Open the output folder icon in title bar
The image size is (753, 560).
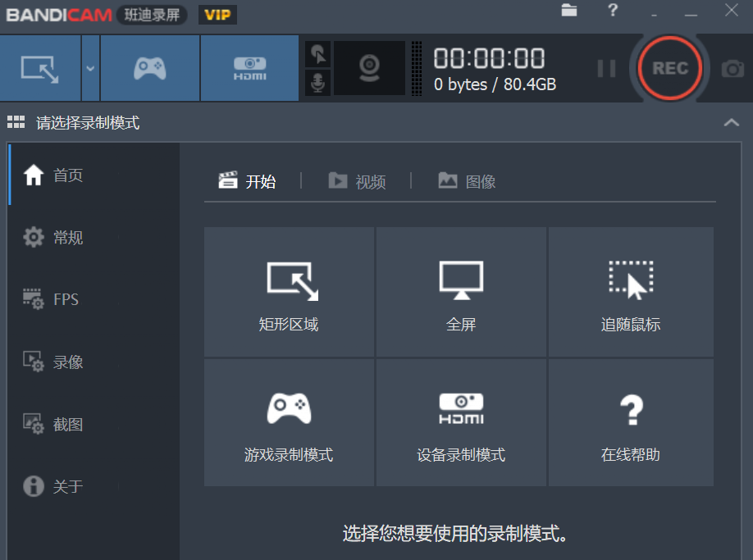pos(569,10)
